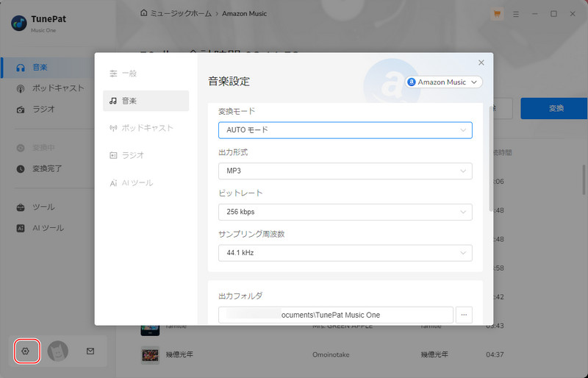Select the 一般 settings tab

[146, 74]
